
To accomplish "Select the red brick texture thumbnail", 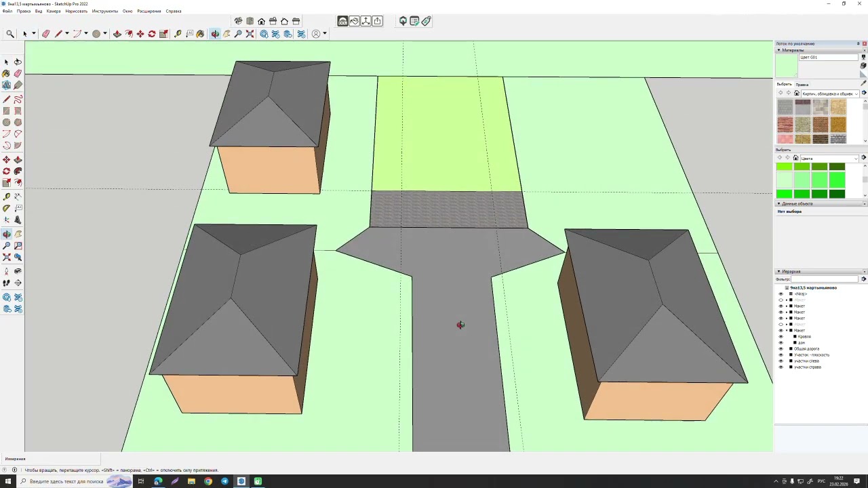I will pyautogui.click(x=785, y=124).
